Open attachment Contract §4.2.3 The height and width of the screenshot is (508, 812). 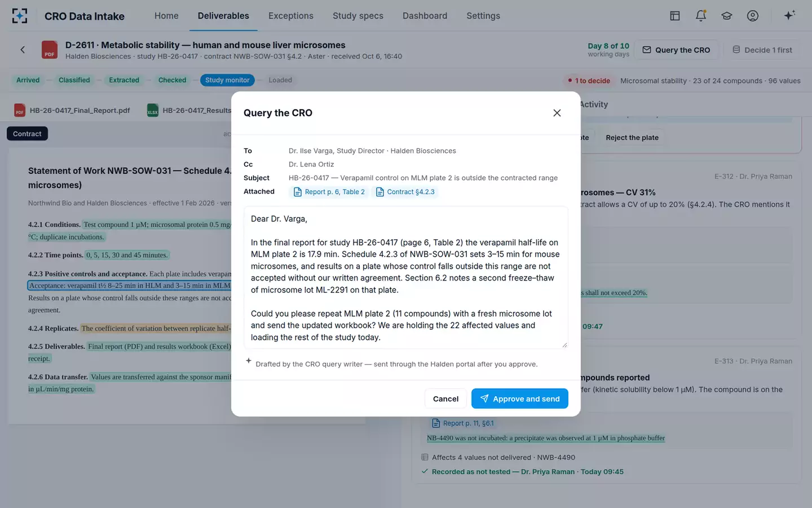pyautogui.click(x=405, y=192)
